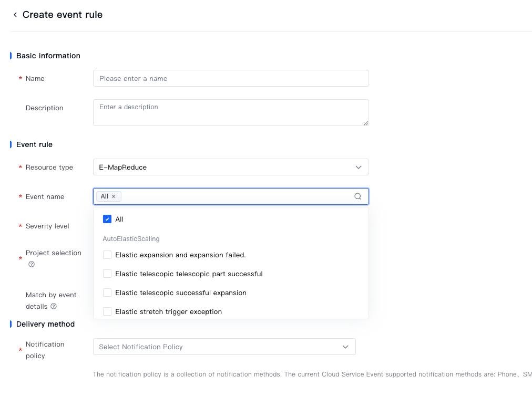Image resolution: width=532 pixels, height=397 pixels.
Task: Tick Elastic telescopic telescopic part successful
Action: tap(107, 274)
